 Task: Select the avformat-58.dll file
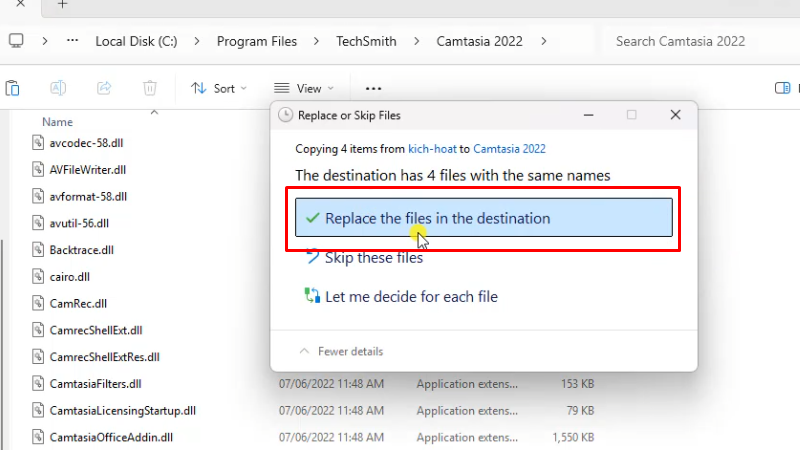88,196
